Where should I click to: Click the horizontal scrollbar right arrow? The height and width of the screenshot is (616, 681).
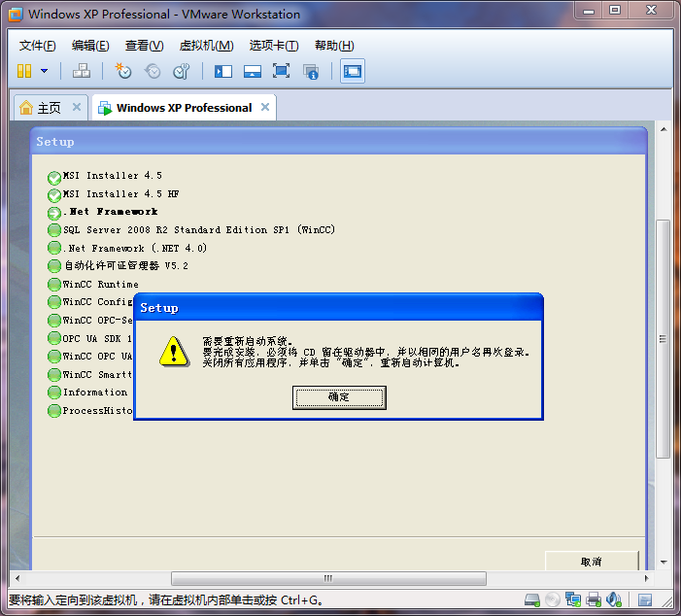(x=646, y=578)
